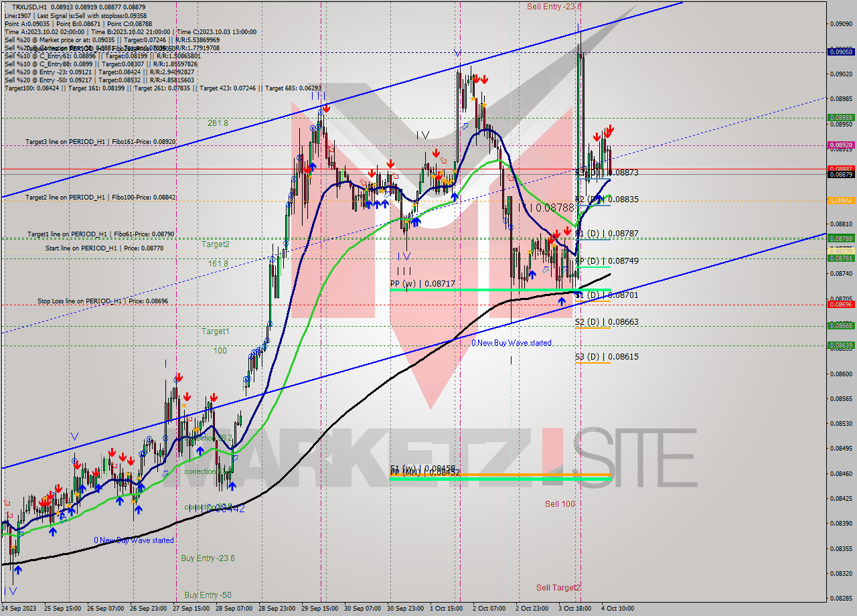Click the 'Buy Entry -50' label
857x616 pixels.
[x=208, y=595]
